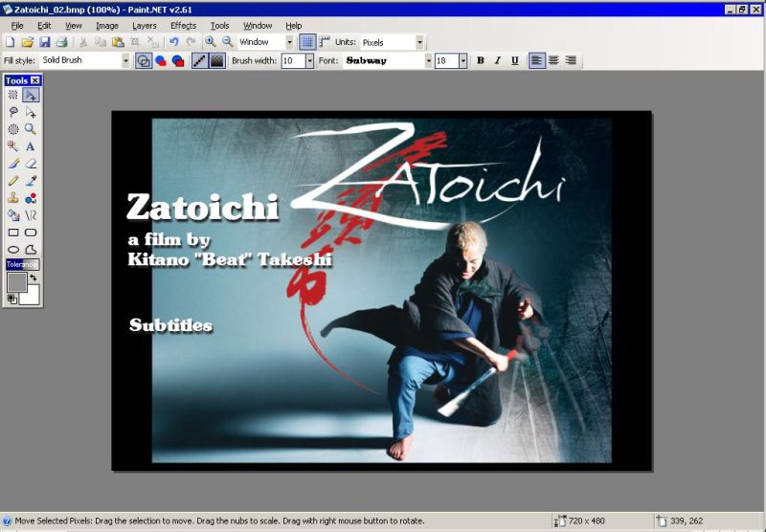
Task: Open the Help menu
Action: [293, 26]
